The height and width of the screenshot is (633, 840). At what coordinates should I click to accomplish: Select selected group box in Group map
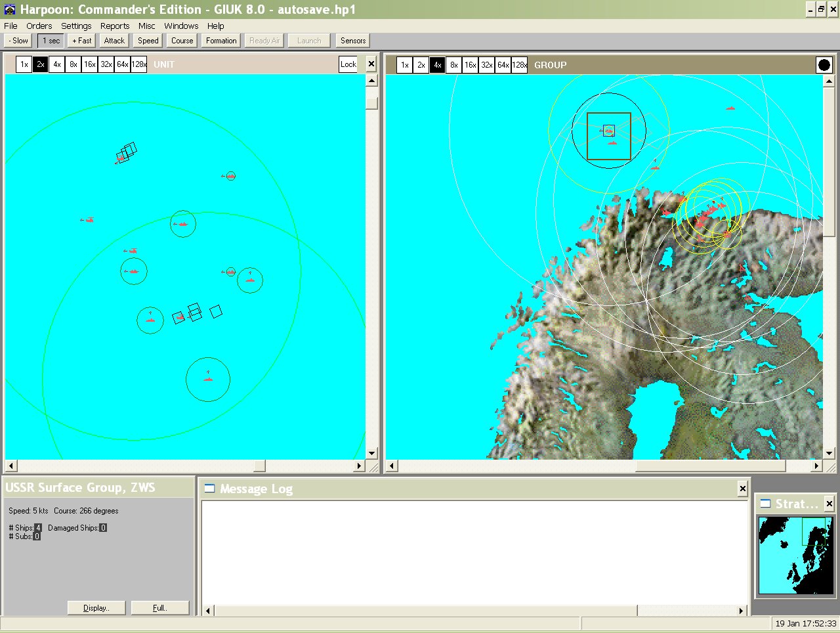coord(609,136)
